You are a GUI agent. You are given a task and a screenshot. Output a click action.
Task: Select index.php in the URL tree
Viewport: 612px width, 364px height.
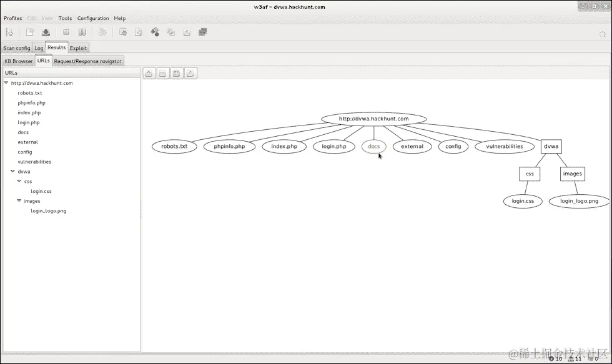point(29,113)
